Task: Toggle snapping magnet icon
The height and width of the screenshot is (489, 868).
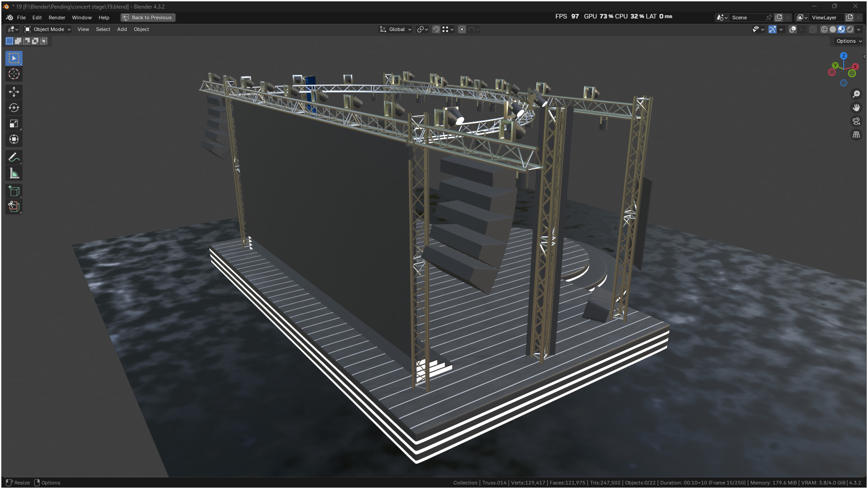Action: pyautogui.click(x=436, y=29)
